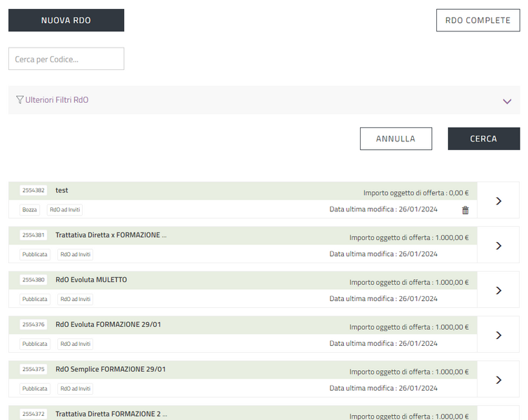Open the RDO COMPLETE view

click(478, 20)
